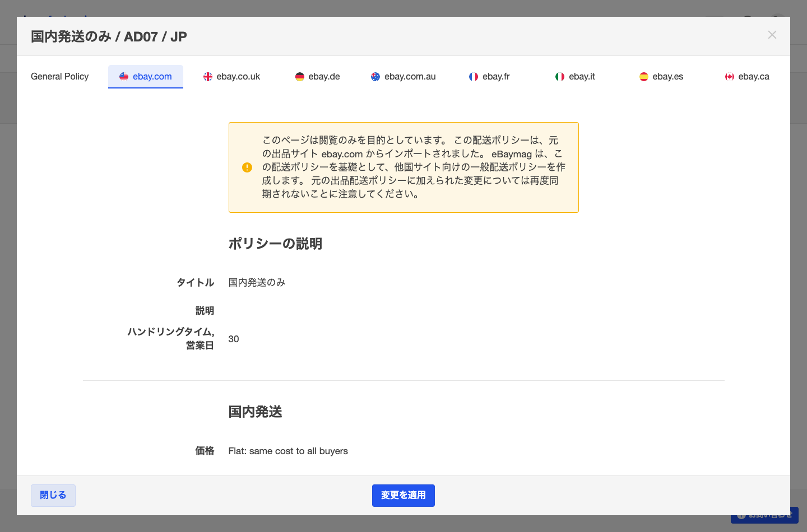
Task: Click the yellow warning icon in notice
Action: (247, 167)
